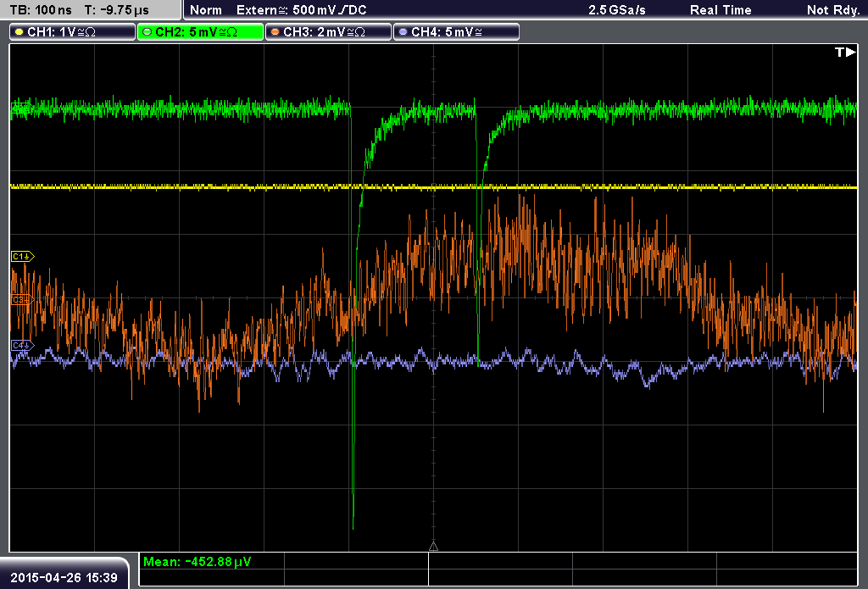Click the 2015-04-26 15:39 timestamp
868x589 pixels.
coord(64,578)
